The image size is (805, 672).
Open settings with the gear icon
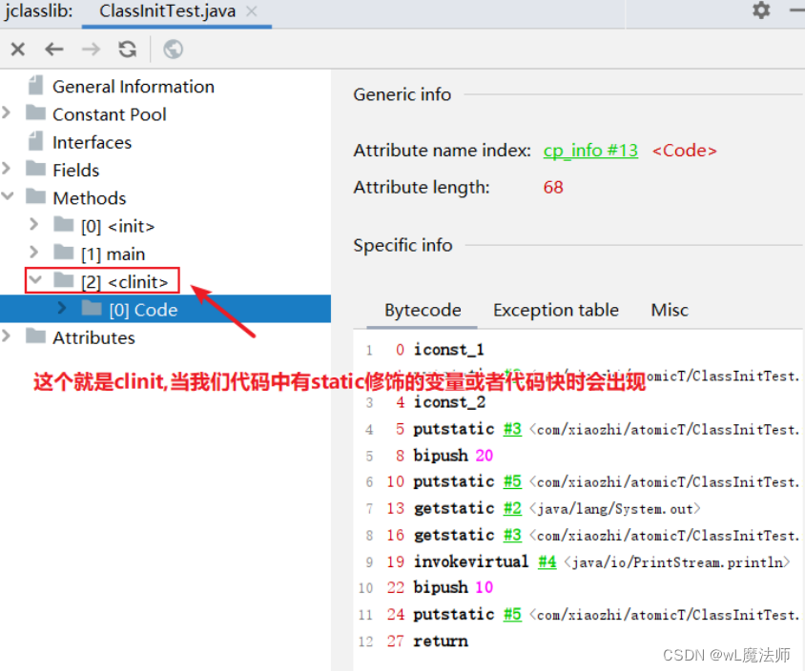tap(760, 11)
